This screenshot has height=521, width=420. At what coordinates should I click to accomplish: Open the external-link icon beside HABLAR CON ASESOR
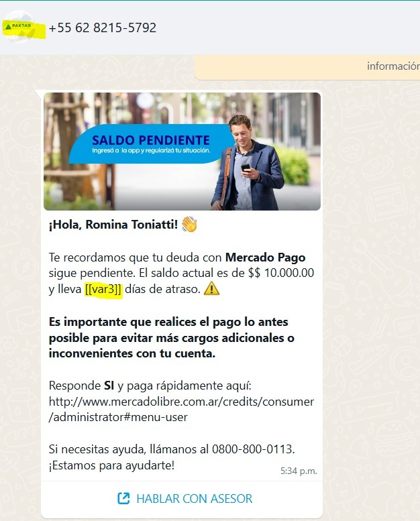123,498
